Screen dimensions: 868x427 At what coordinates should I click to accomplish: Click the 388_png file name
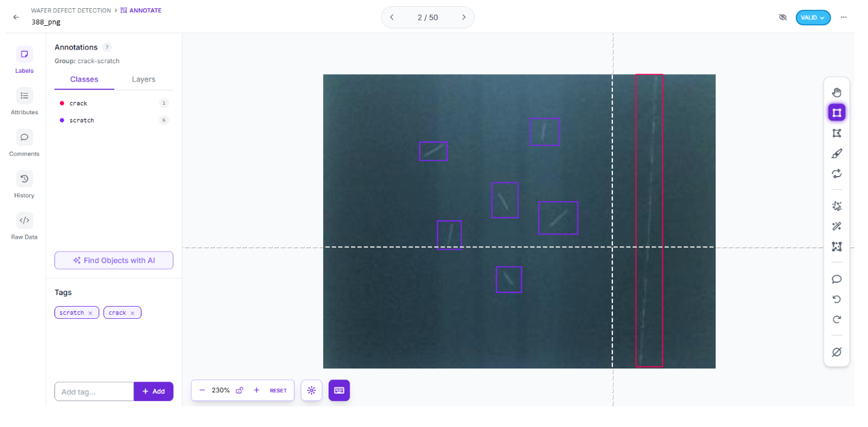click(x=46, y=22)
